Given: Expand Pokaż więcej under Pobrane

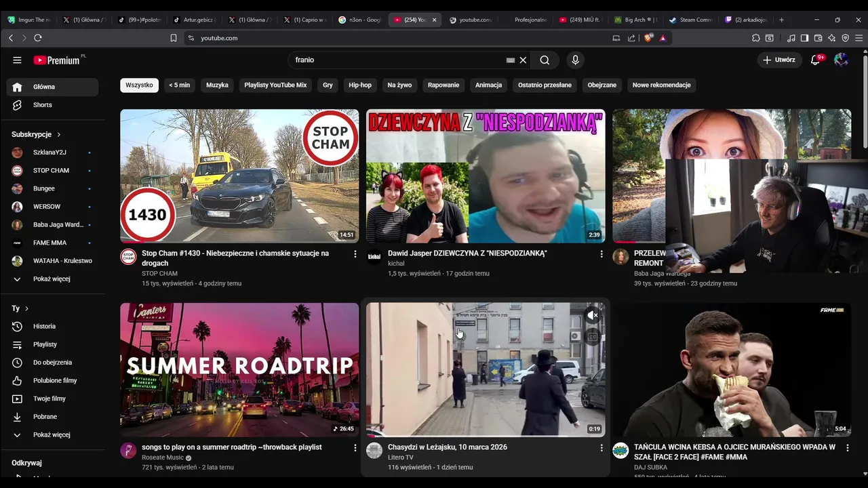Looking at the screenshot, I should (x=53, y=434).
